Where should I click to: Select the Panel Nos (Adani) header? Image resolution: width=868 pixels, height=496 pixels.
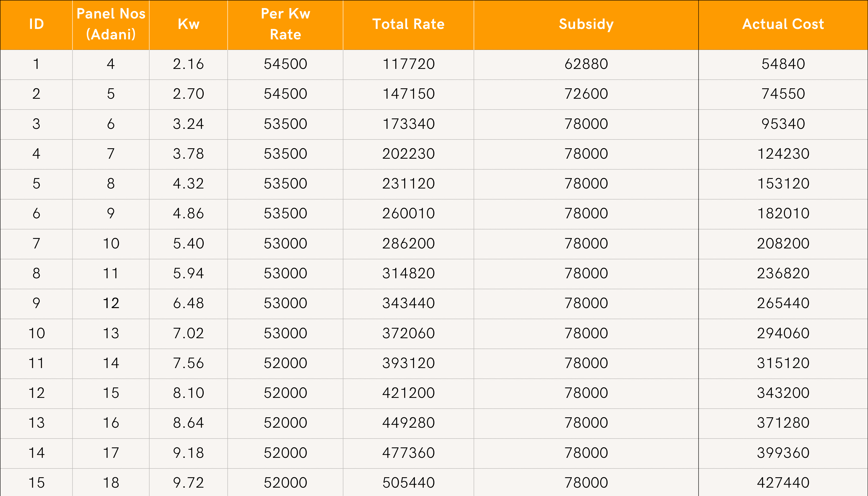[x=111, y=24]
